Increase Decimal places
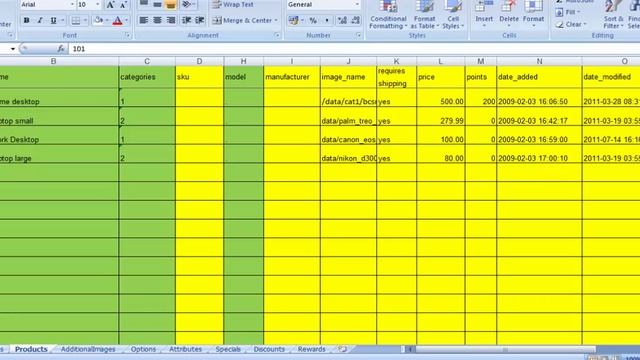 (342, 20)
